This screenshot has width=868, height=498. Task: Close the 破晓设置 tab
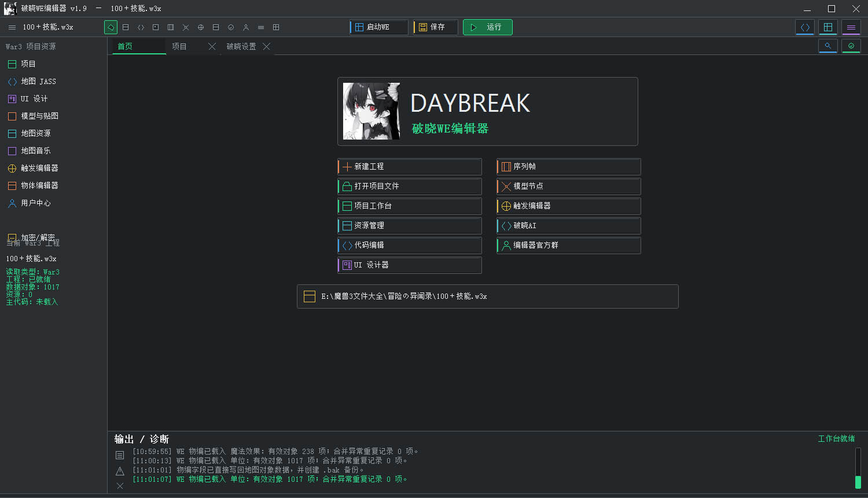click(267, 46)
